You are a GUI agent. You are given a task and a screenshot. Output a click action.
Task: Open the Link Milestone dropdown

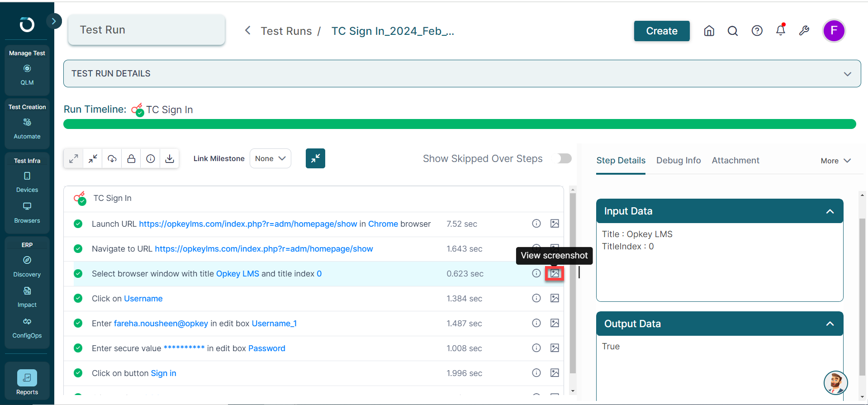tap(270, 158)
